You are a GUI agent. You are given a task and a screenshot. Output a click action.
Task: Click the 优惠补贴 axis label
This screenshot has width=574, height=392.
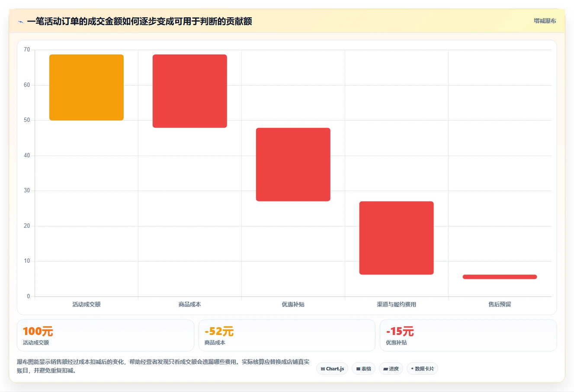tap(293, 304)
